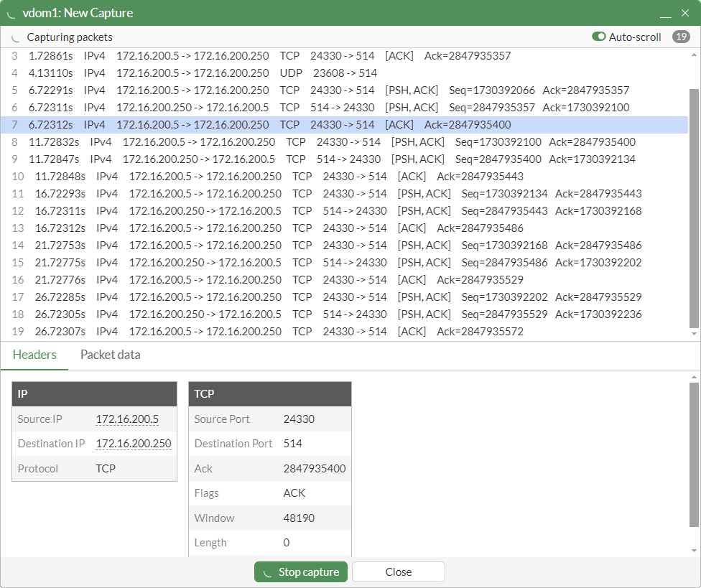Click spinner icon inside Stop capture button

coord(269,571)
